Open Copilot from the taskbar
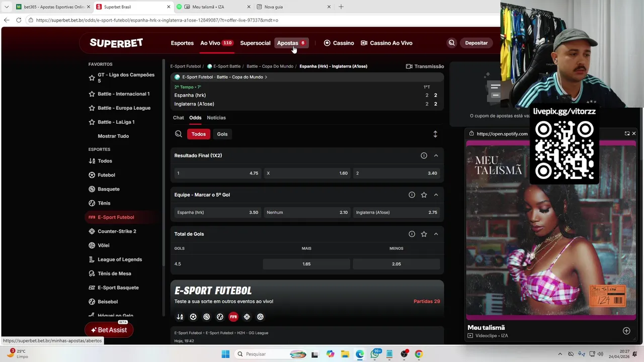 point(330,354)
